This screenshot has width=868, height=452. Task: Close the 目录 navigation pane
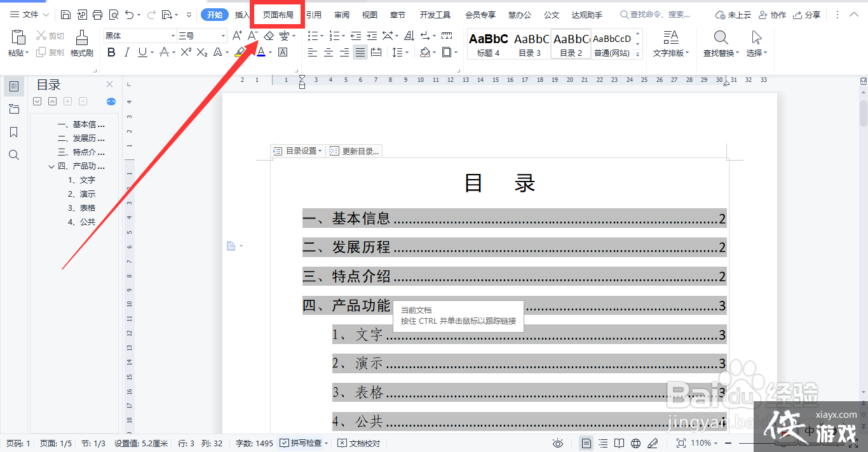pos(109,84)
